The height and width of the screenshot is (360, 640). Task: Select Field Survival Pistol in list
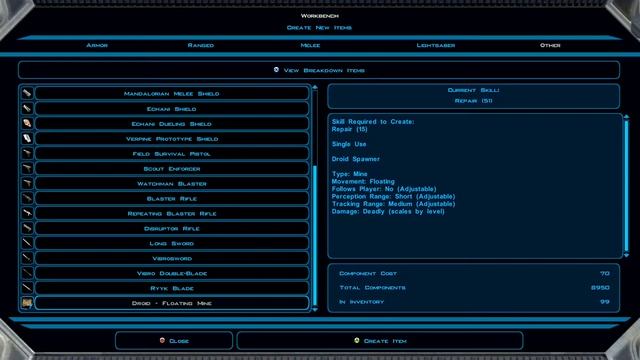point(172,153)
